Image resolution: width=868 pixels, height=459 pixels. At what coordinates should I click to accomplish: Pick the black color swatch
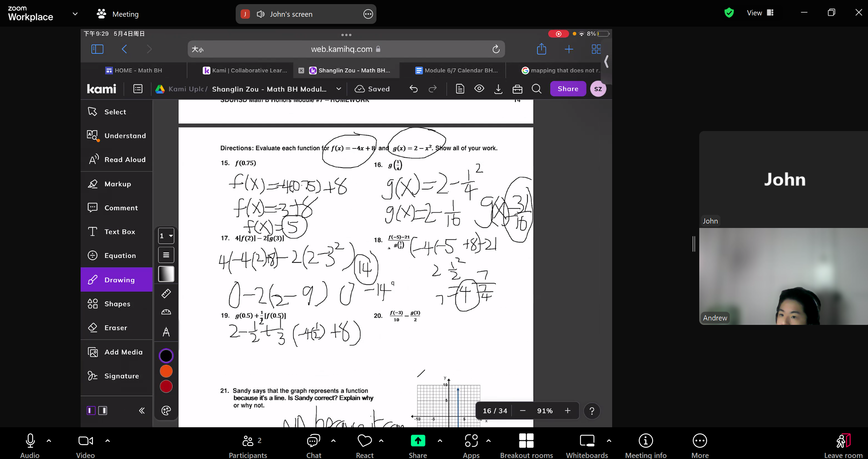pyautogui.click(x=166, y=356)
